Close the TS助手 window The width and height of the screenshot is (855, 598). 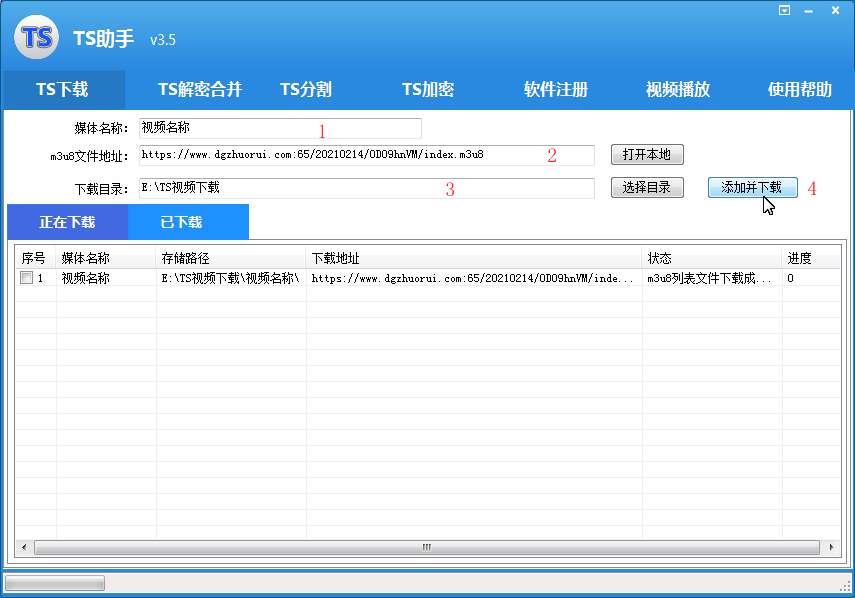[x=834, y=10]
